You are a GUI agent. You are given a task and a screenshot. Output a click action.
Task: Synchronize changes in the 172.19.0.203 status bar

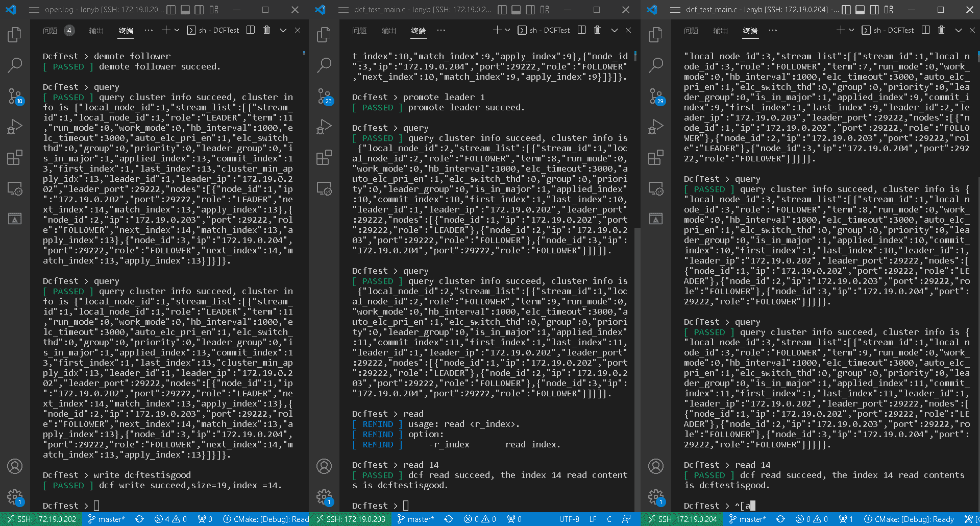[449, 519]
